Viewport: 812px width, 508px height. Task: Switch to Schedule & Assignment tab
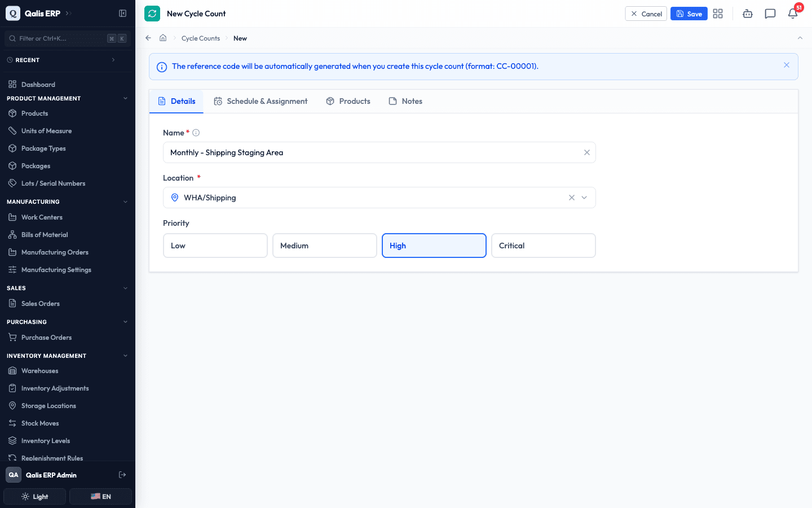(261, 102)
